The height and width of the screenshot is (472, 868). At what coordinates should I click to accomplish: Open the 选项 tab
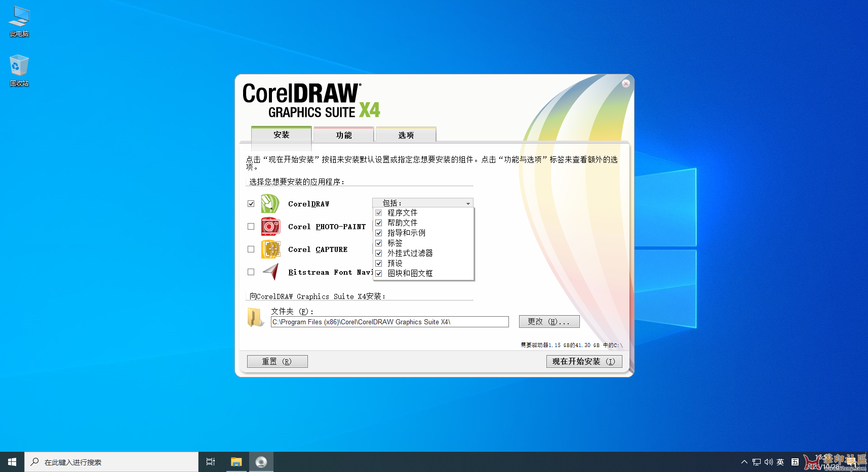pyautogui.click(x=405, y=135)
